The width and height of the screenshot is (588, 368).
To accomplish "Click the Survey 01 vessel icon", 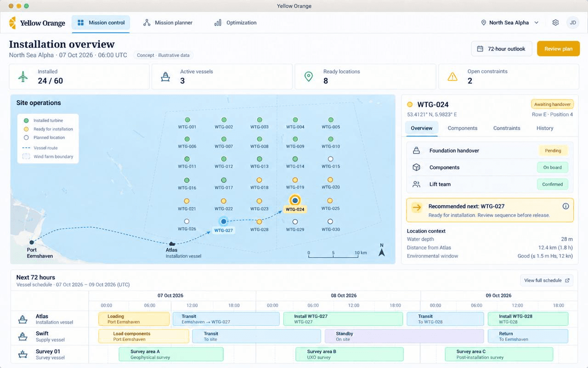I will pos(23,354).
